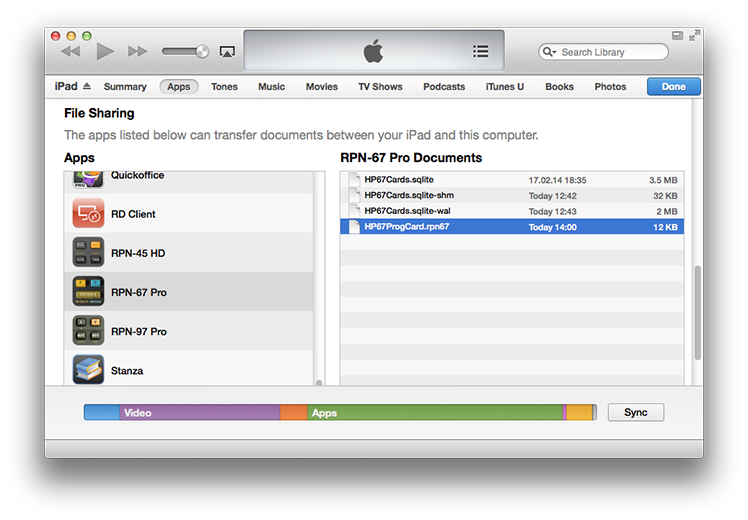Eject the iPad

click(x=87, y=86)
